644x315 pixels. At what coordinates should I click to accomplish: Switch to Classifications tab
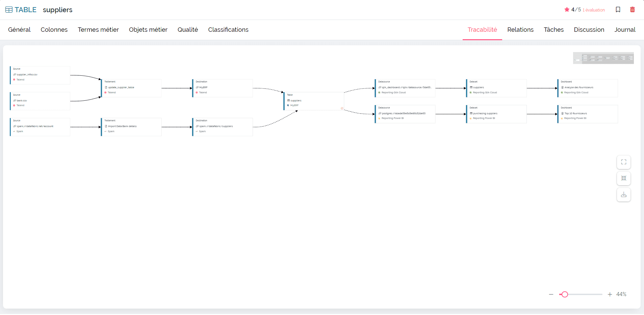pyautogui.click(x=228, y=30)
